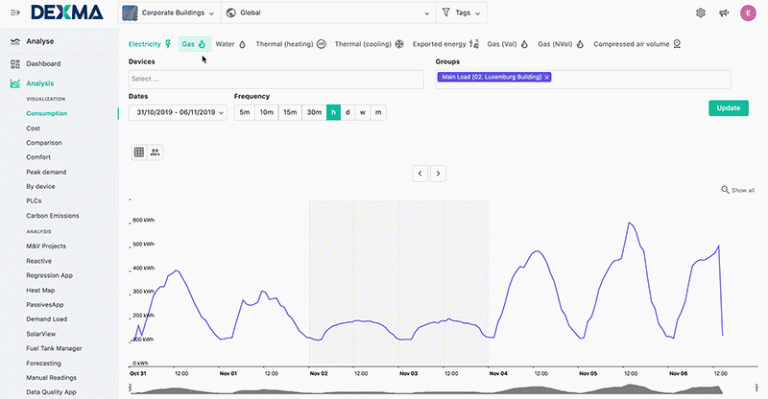
Task: Click the Gas (Vol) flame icon
Action: pos(524,44)
